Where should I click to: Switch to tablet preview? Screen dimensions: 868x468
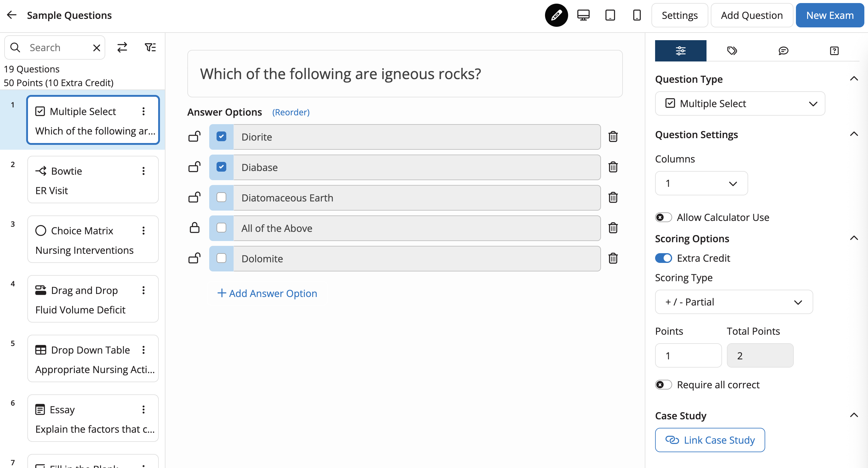click(610, 15)
